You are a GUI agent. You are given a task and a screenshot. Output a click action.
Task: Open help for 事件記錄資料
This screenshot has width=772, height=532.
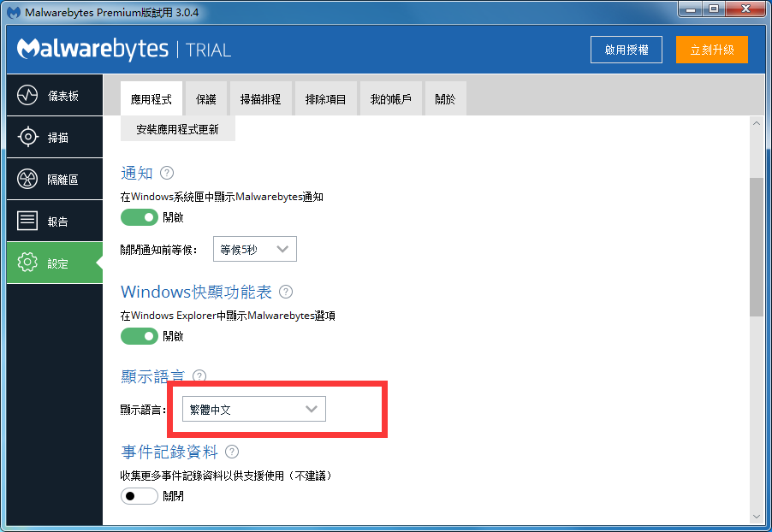click(x=231, y=452)
